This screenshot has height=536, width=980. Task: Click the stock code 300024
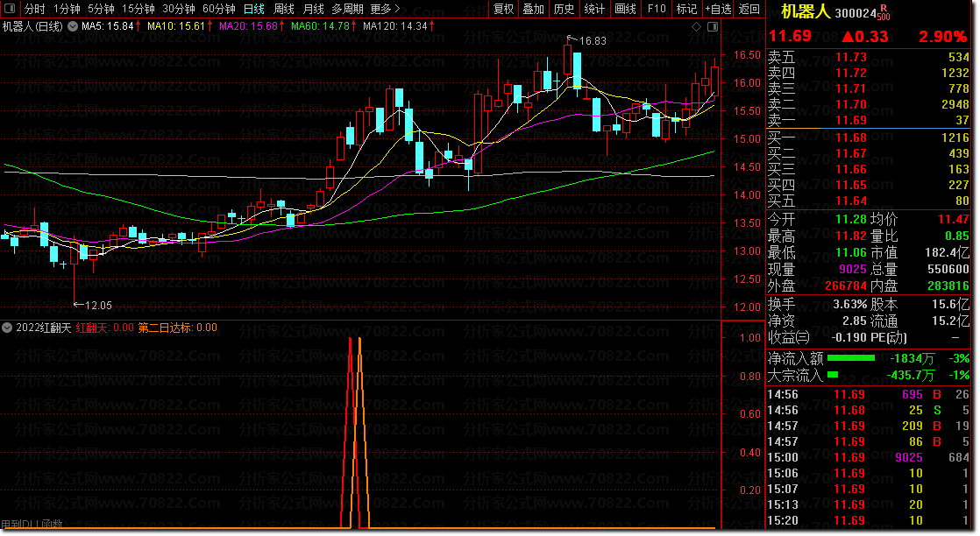(x=856, y=13)
